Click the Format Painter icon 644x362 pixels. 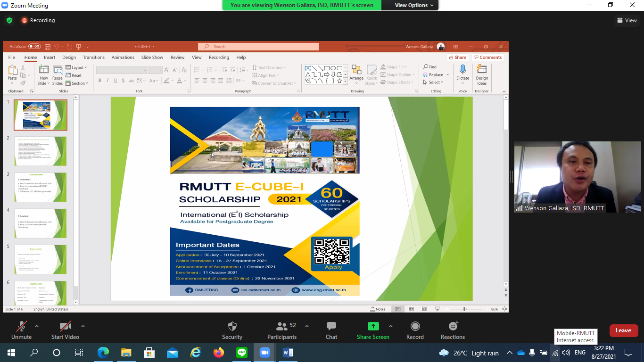coord(23,83)
